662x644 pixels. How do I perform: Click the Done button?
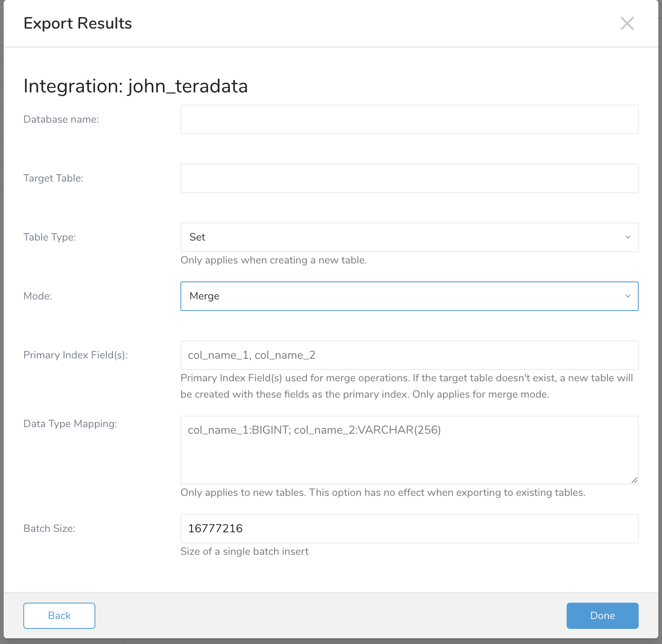602,616
